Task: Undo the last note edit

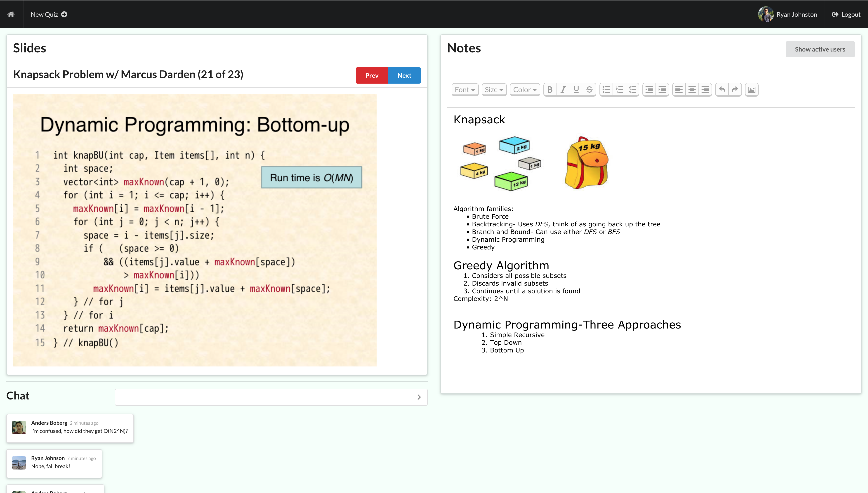Action: [x=722, y=90]
